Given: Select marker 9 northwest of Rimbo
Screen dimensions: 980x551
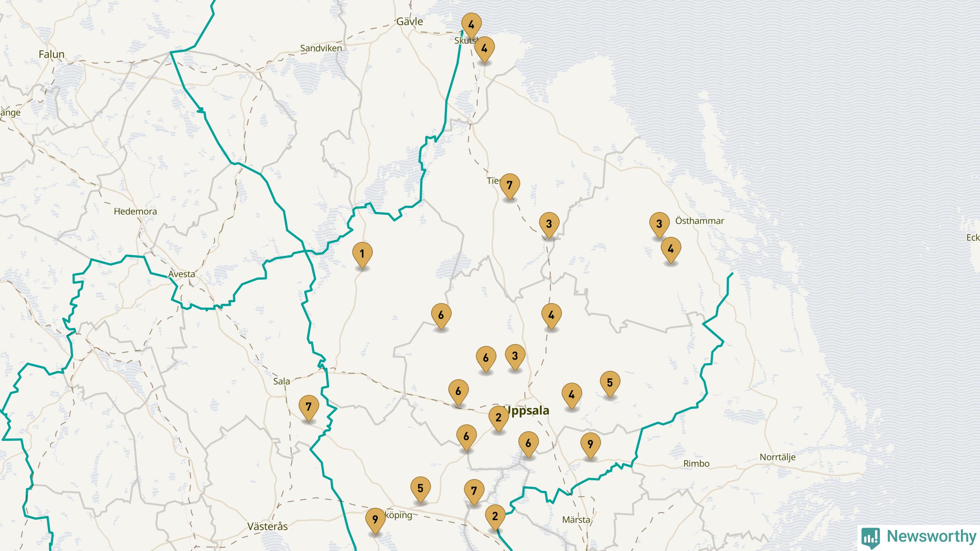Looking at the screenshot, I should pos(590,445).
